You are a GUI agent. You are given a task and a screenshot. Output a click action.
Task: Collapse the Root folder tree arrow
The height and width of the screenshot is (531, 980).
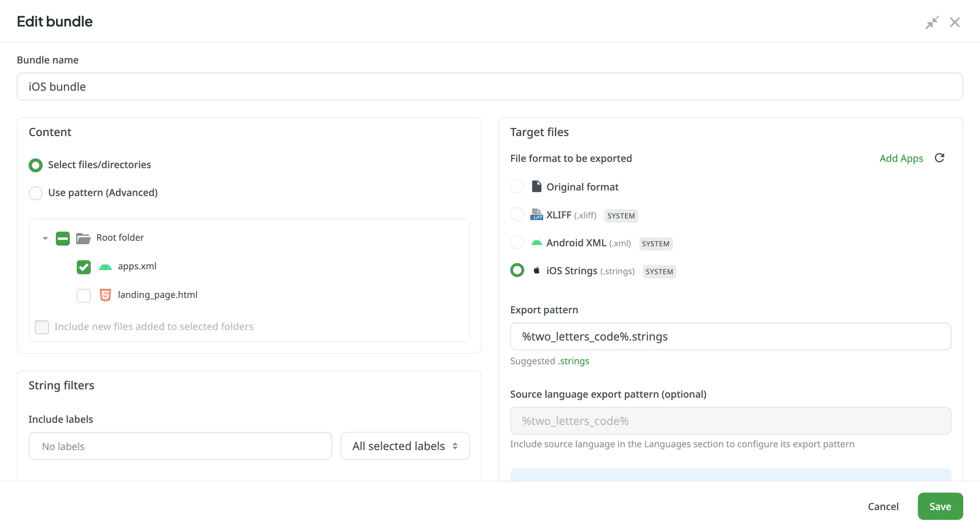[45, 239]
